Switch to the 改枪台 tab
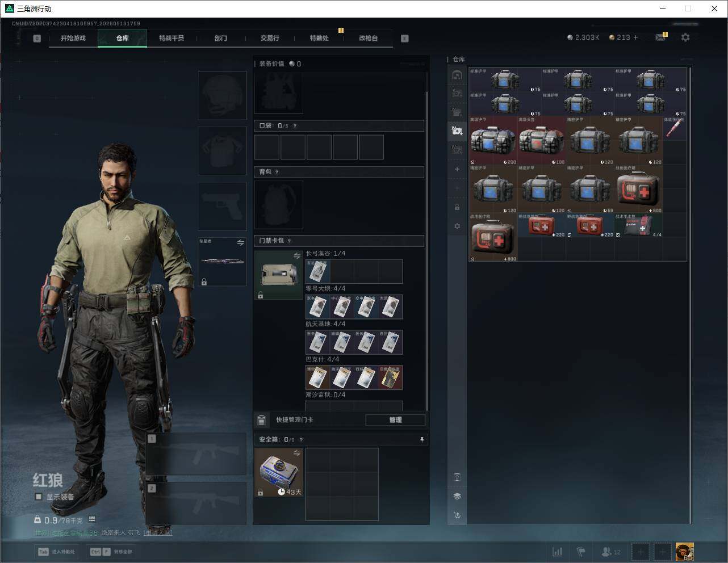728x563 pixels. tap(368, 38)
